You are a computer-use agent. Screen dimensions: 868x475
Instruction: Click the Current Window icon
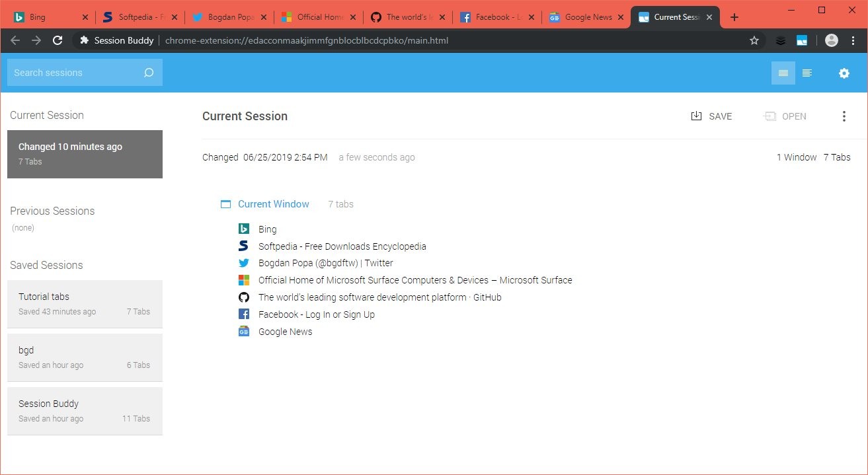coord(225,204)
